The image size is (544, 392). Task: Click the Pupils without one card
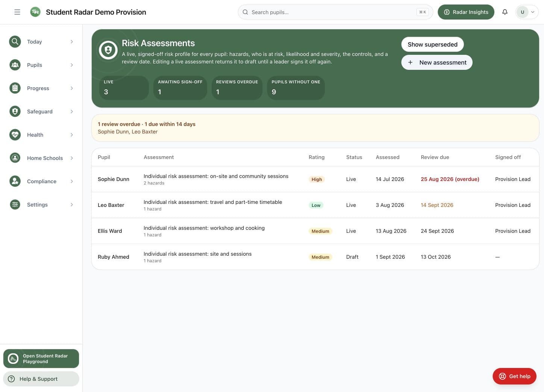(x=296, y=88)
